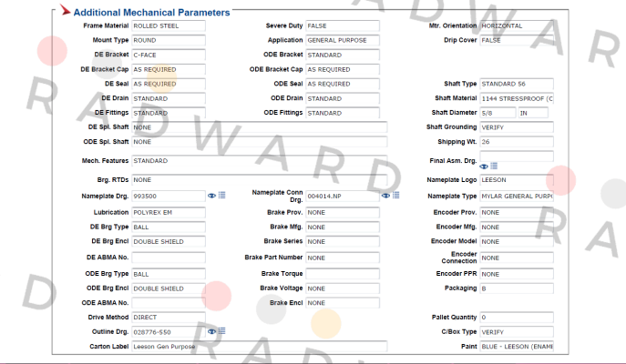Click the Severe Duty field FALSE
Image resolution: width=626 pixels, height=364 pixels.
(343, 25)
